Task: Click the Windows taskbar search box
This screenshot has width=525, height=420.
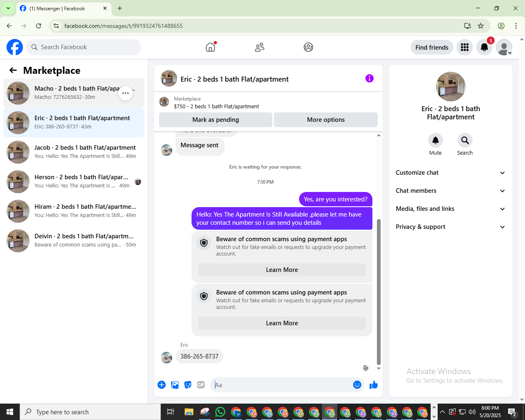Action: pyautogui.click(x=90, y=412)
